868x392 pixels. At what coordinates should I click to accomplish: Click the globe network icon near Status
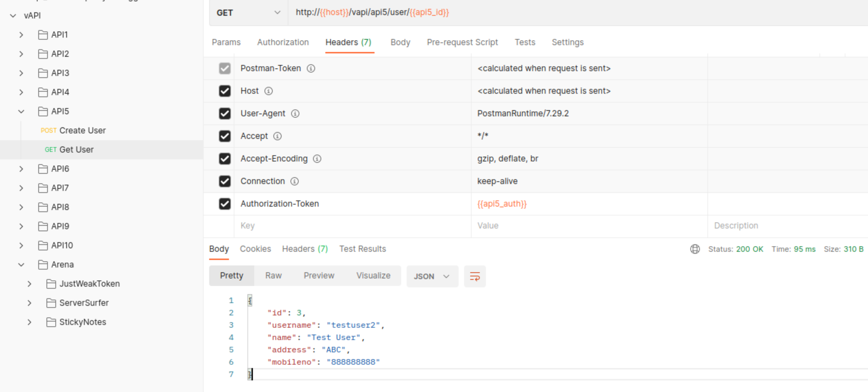click(695, 249)
